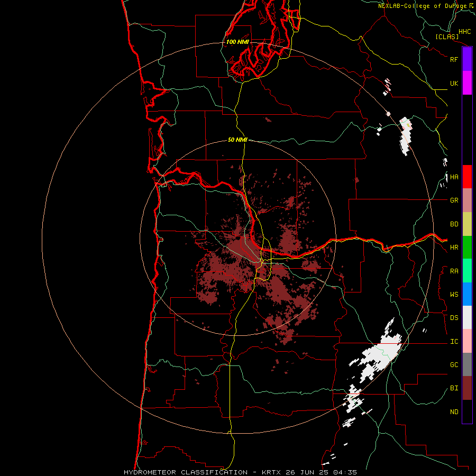Click the UK magenta legend swatch
The height and width of the screenshot is (476, 476).
[x=467, y=83]
